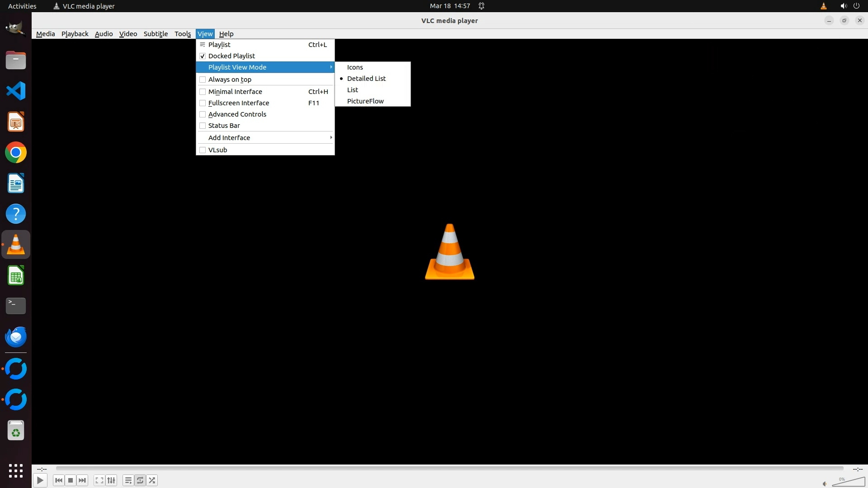The image size is (868, 488).
Task: Choose PictureFlow view mode
Action: pyautogui.click(x=365, y=101)
